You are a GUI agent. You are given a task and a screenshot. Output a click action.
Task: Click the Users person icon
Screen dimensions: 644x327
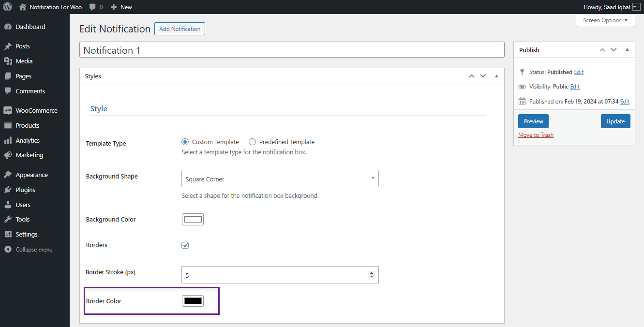coord(8,205)
